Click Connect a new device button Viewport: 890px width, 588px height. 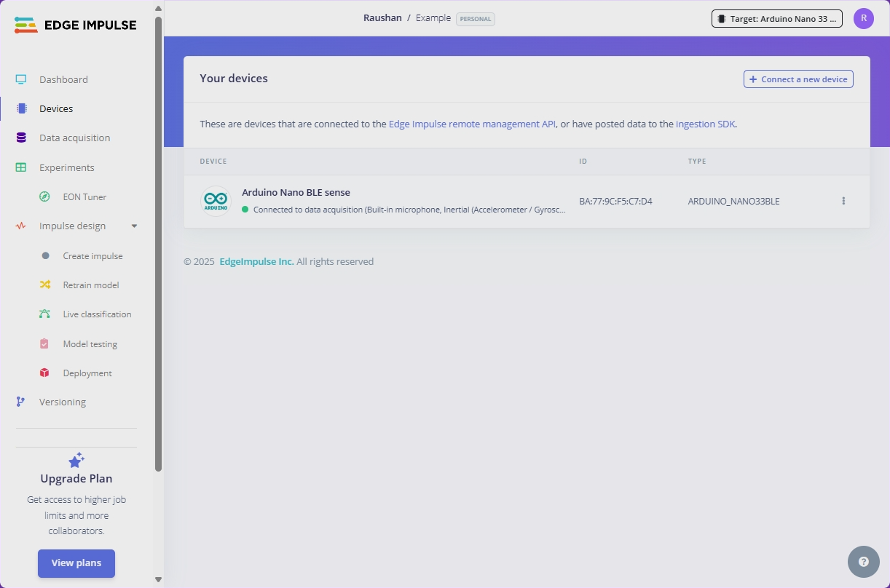(x=798, y=79)
